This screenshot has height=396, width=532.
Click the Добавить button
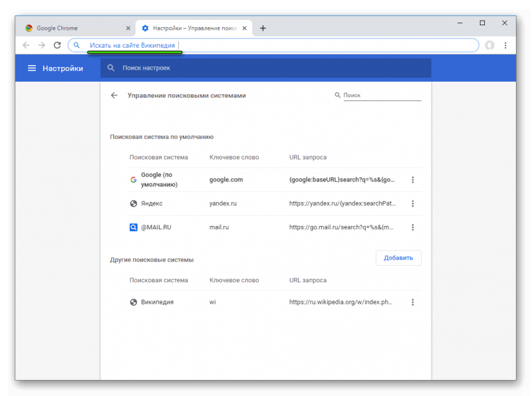click(x=398, y=258)
